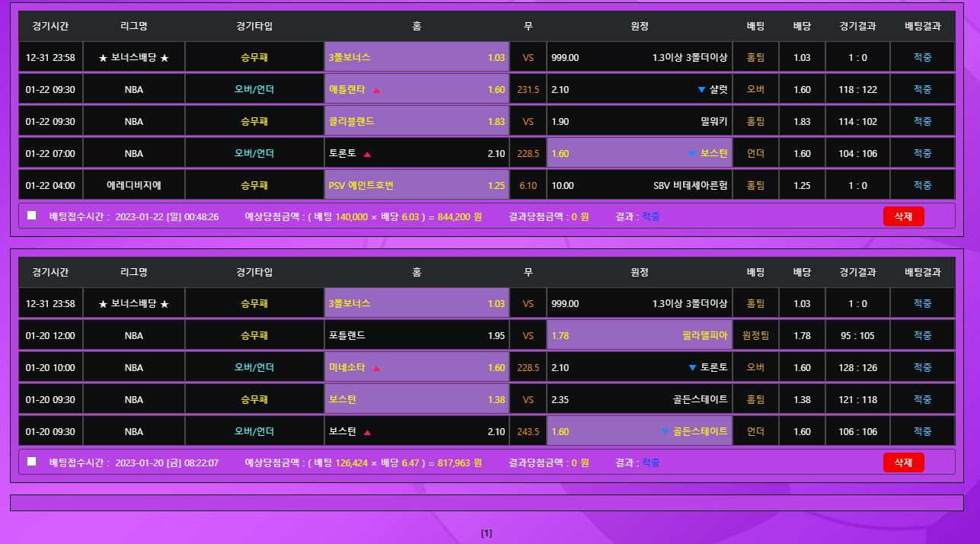Click red up arrow beside 보스턴 in second slip
The image size is (980, 544).
pyautogui.click(x=367, y=432)
